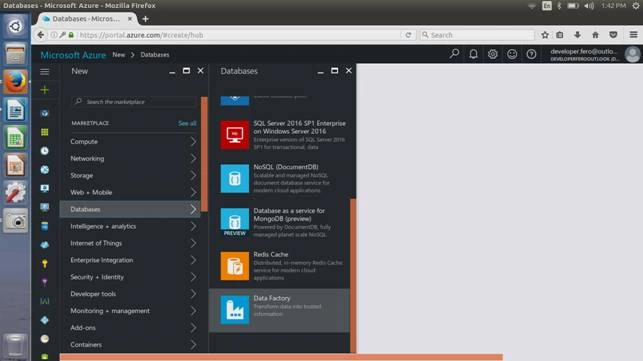This screenshot has height=361, width=643.
Task: Open the notifications bell icon
Action: (473, 54)
